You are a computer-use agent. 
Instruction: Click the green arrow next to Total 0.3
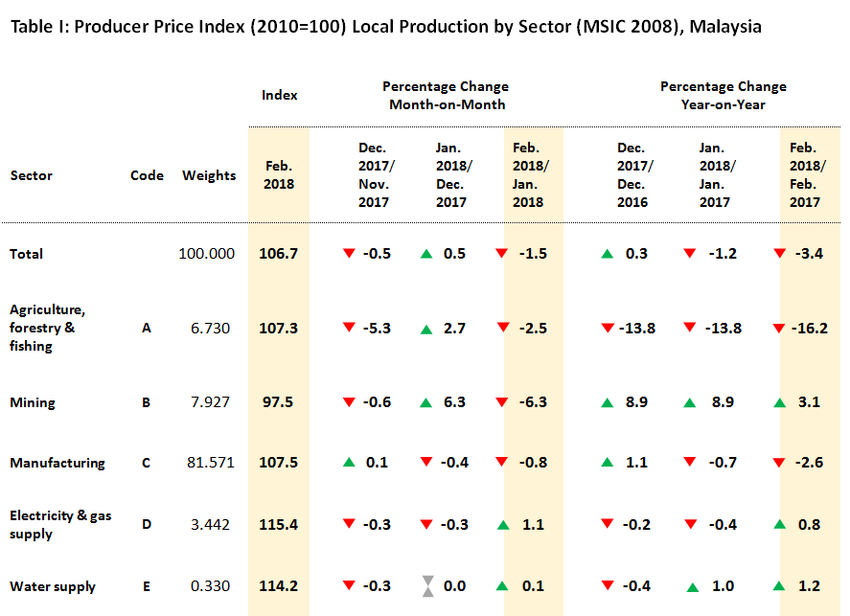point(607,254)
